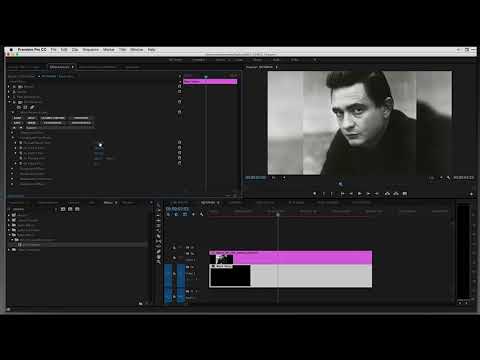Select the Pen tool in Tools panel
Image resolution: width=480 pixels, height=360 pixels.
[x=158, y=251]
